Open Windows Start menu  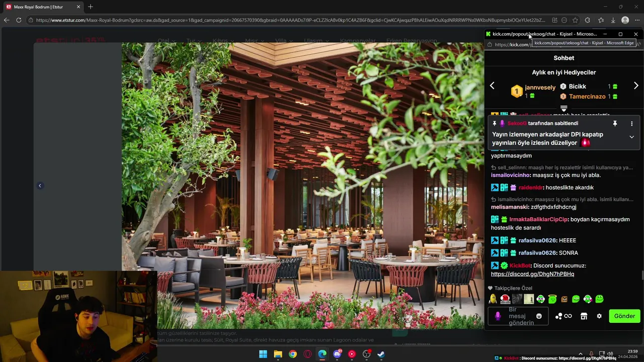263,354
